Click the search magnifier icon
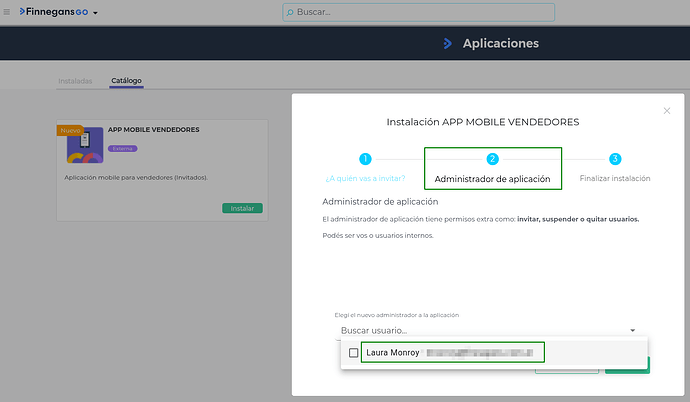Viewport: 690px width, 402px height. click(291, 13)
